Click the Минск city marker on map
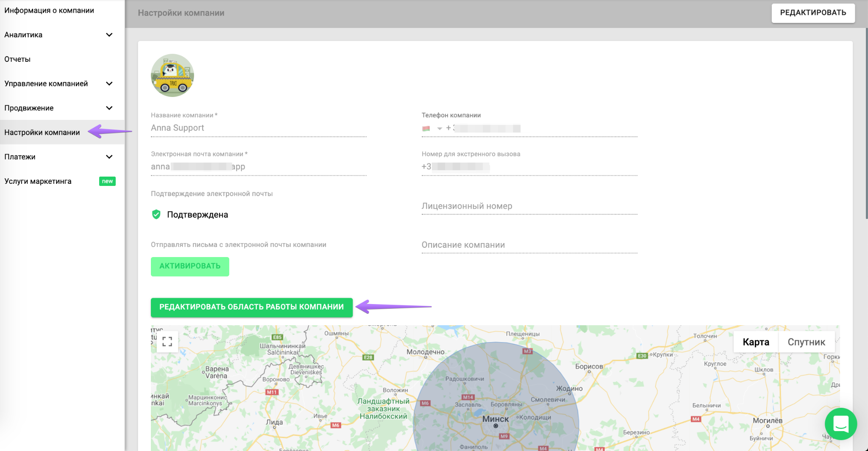 coord(495,426)
